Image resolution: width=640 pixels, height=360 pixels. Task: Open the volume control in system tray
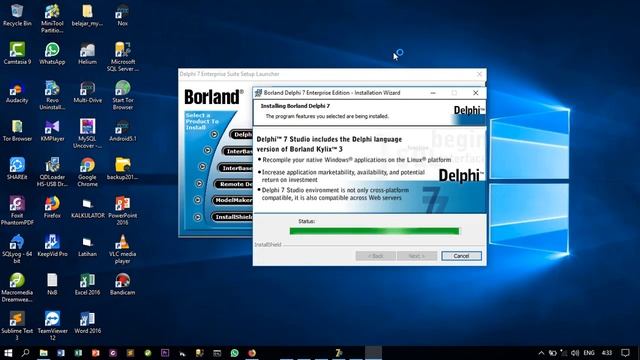point(575,353)
